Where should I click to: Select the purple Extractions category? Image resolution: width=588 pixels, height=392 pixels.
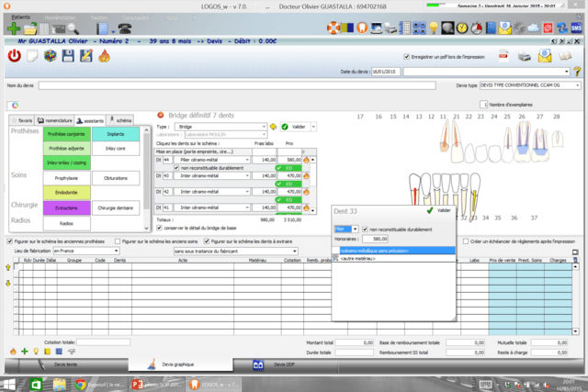click(66, 207)
